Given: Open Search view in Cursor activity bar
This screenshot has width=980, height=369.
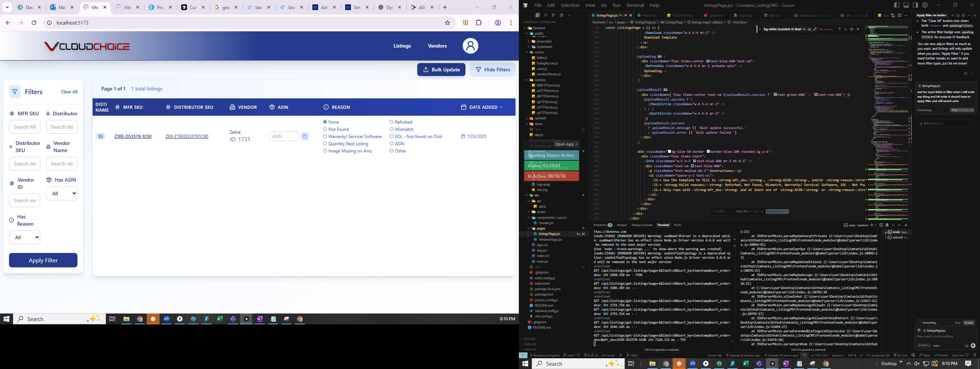Looking at the screenshot, I should click(x=545, y=15).
